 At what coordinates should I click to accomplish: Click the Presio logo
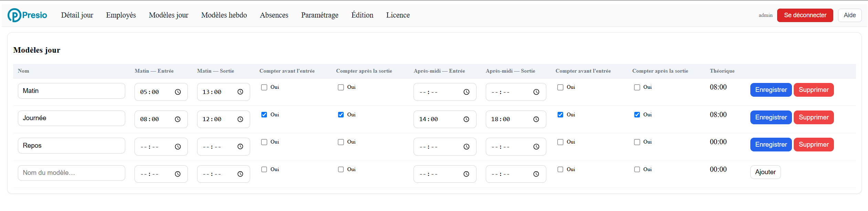tap(27, 15)
